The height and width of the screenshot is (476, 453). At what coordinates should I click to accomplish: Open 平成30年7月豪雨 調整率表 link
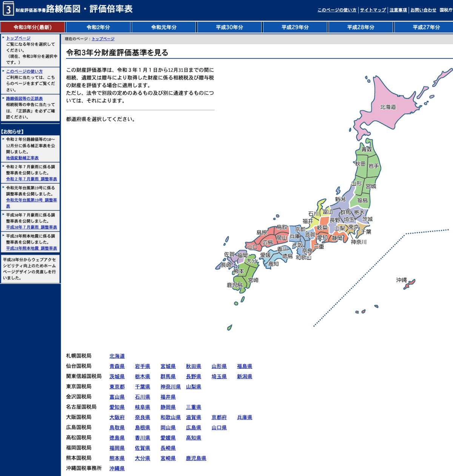pos(31,227)
